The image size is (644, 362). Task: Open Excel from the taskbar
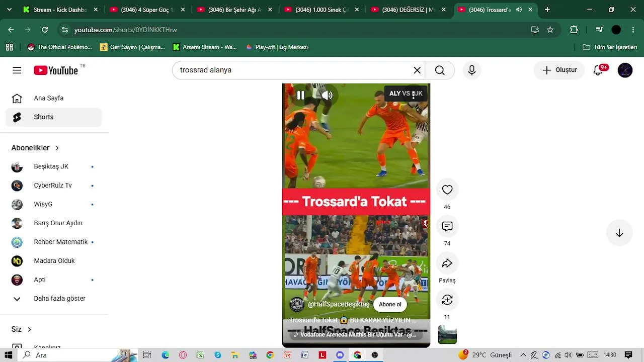tap(200, 355)
